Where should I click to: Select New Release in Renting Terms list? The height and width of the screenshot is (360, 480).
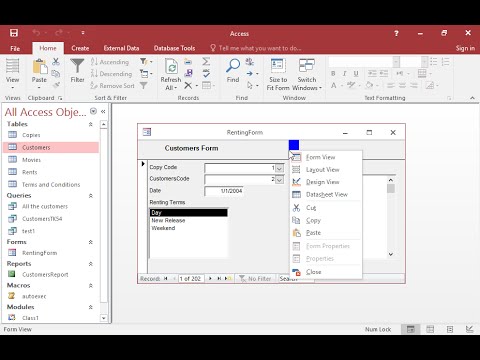point(189,220)
